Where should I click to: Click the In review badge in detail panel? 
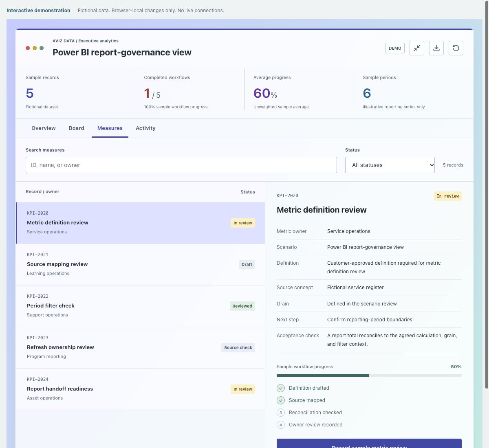(x=448, y=196)
